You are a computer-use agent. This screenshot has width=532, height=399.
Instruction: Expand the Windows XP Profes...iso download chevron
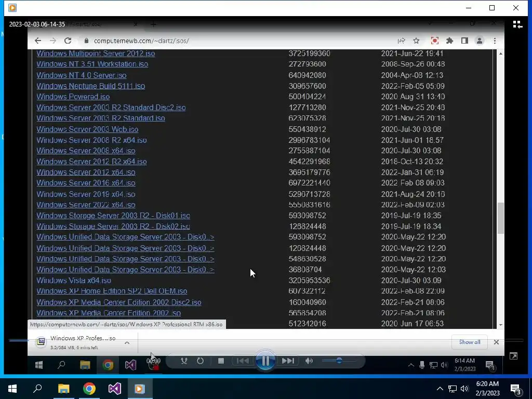127,343
